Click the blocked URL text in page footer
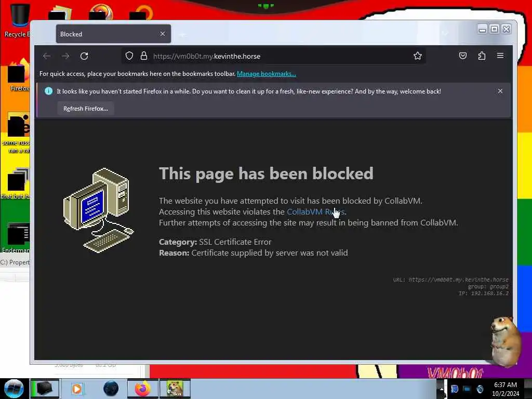 pyautogui.click(x=451, y=280)
